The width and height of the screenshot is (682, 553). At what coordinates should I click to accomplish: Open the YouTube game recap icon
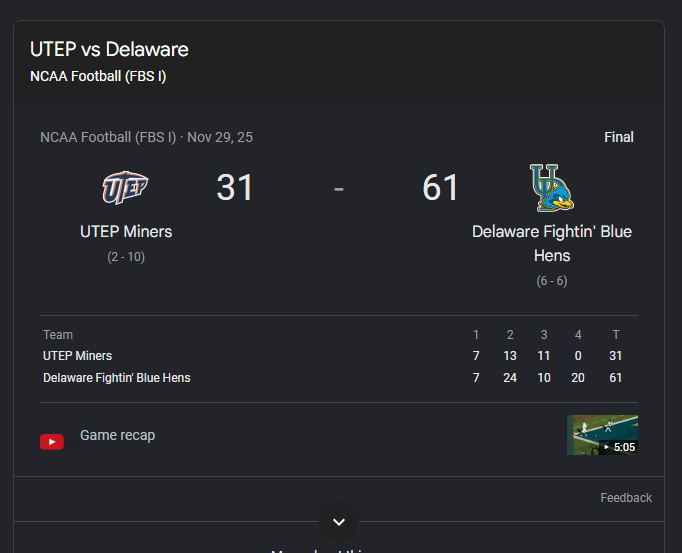[x=52, y=442]
